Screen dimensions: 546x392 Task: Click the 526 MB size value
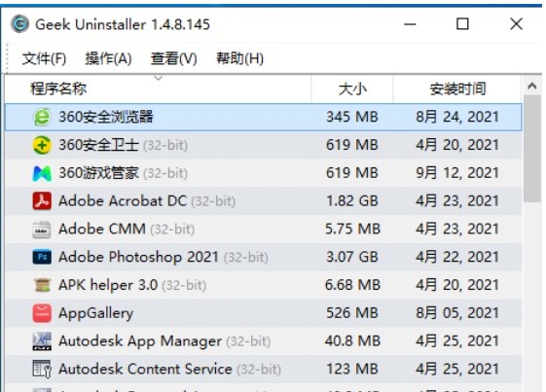352,313
